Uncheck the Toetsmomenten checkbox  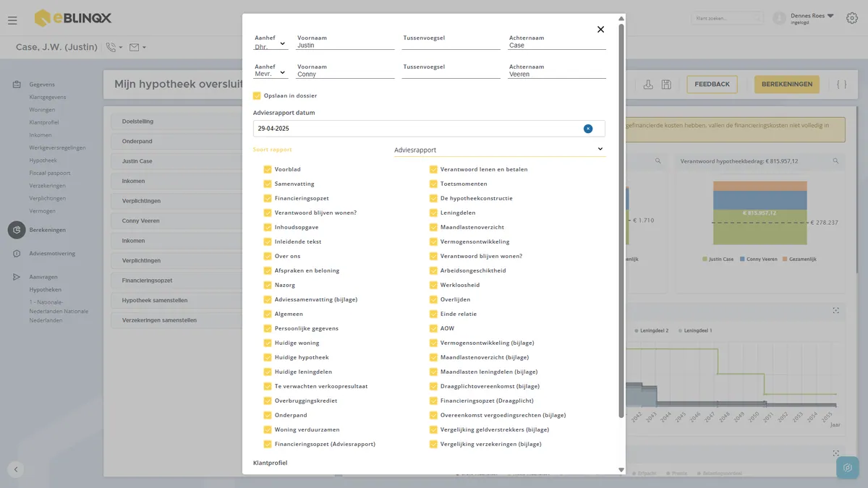[x=433, y=184]
